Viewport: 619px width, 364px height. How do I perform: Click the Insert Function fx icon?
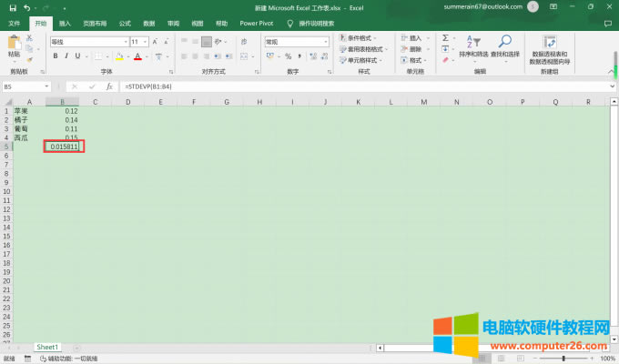point(109,86)
